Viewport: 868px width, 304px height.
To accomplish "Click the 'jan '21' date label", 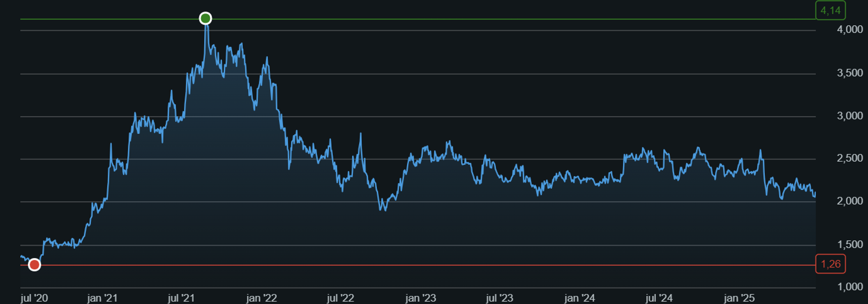I will point(102,298).
